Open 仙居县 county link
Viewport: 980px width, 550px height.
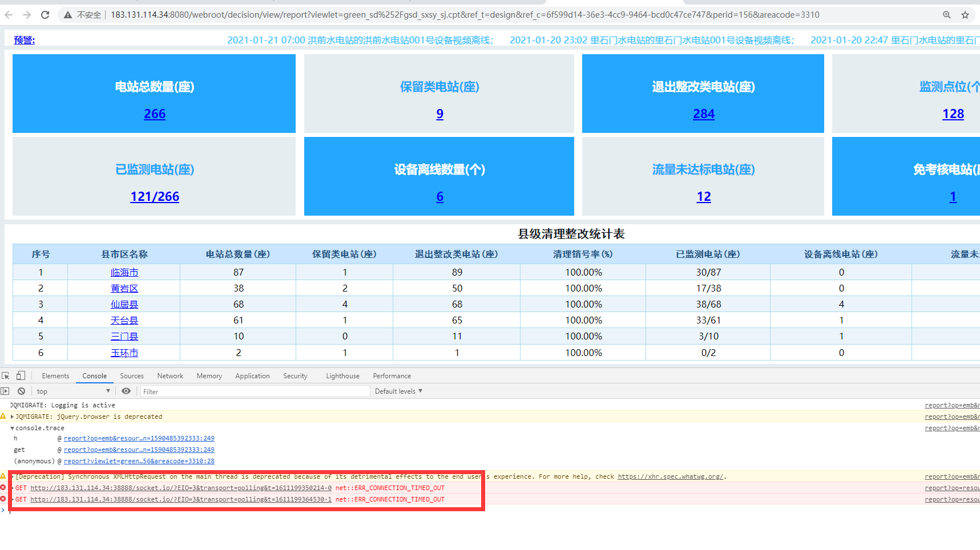[124, 305]
